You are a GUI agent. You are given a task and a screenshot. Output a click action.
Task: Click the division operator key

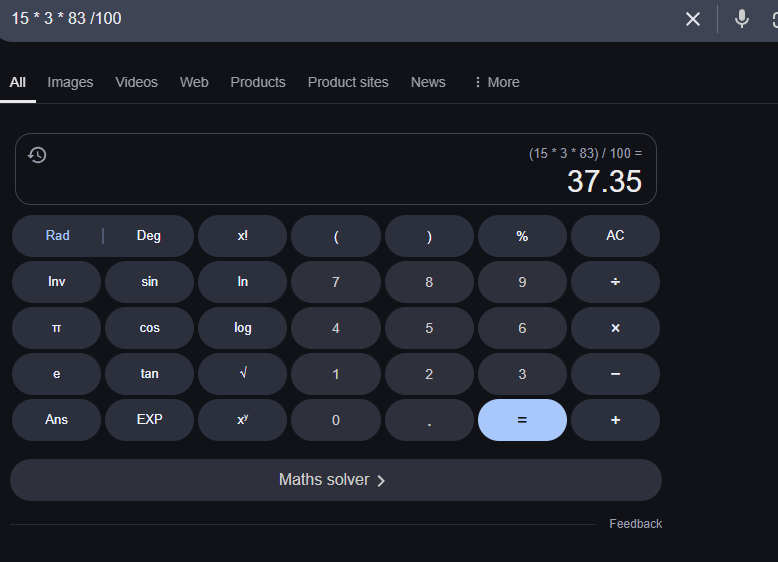pyautogui.click(x=615, y=282)
